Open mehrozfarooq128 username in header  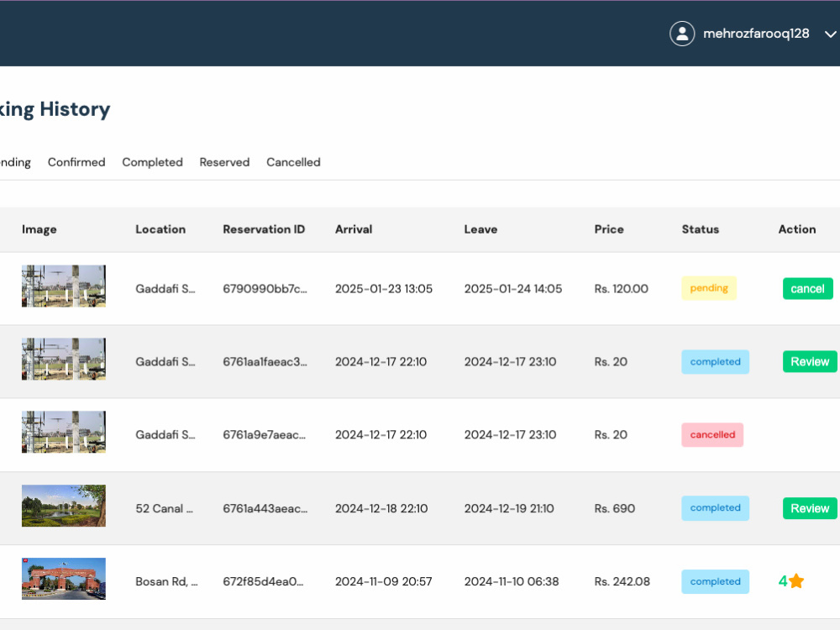[x=756, y=34]
